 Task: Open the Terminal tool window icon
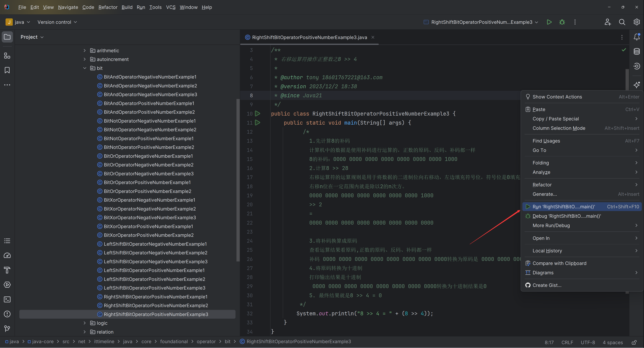pyautogui.click(x=7, y=299)
